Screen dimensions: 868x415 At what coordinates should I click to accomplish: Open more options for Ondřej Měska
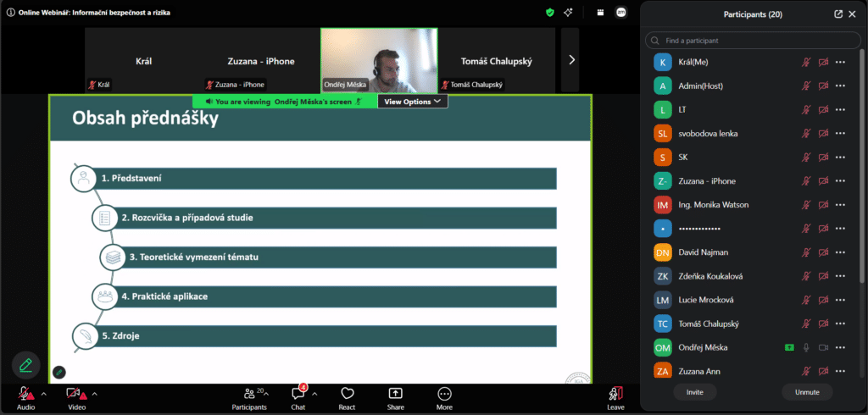[840, 347]
